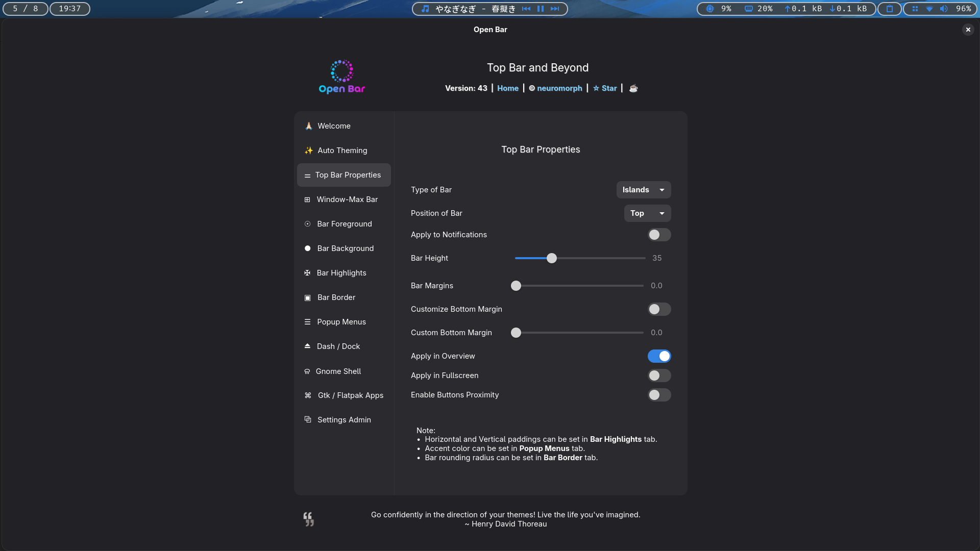Click the Bar Height slider handle
Image resolution: width=980 pixels, height=551 pixels.
[x=552, y=258]
